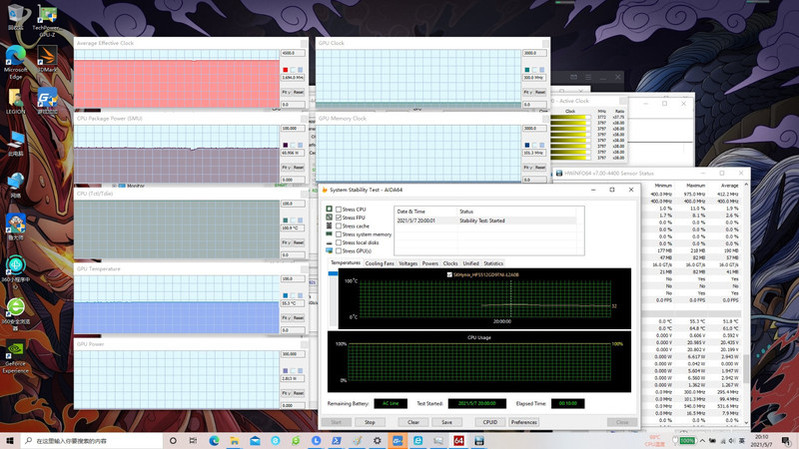The width and height of the screenshot is (799, 449).
Task: Click the Windows Start button
Action: point(10,441)
